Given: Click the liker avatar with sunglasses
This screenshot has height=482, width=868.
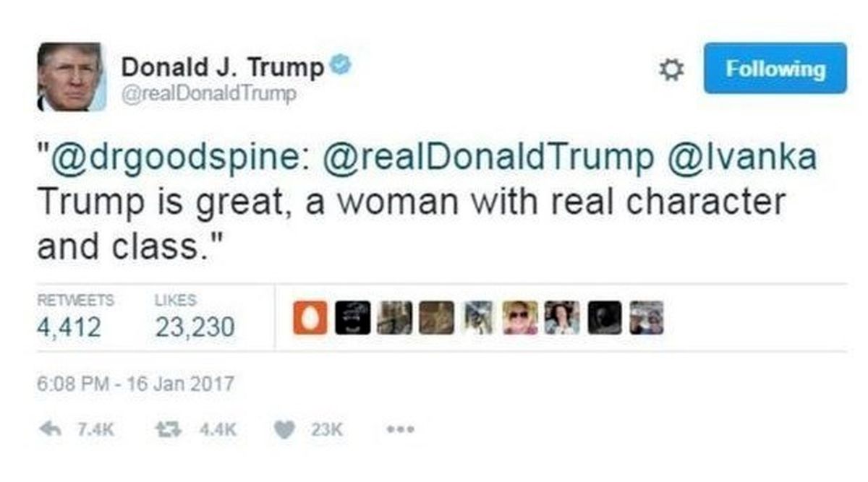Looking at the screenshot, I should (x=520, y=318).
